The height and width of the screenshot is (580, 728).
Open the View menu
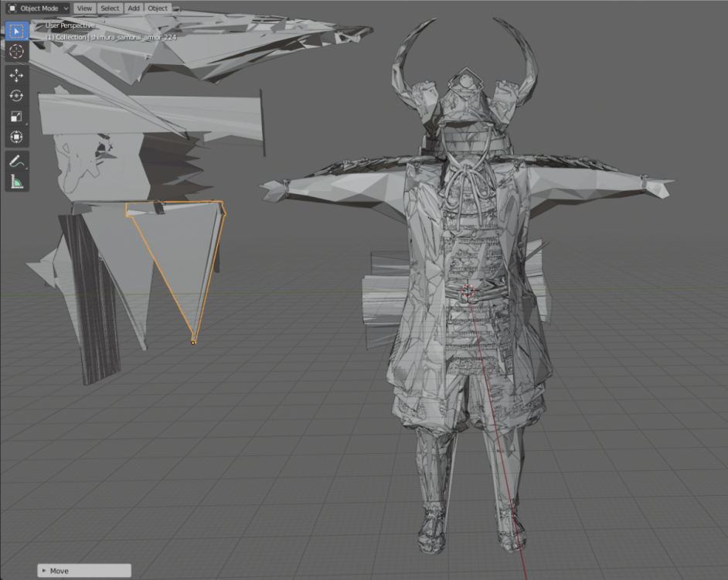tap(84, 8)
